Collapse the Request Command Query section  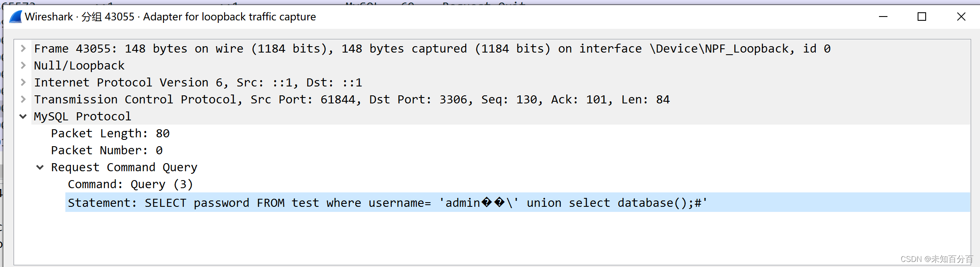[x=40, y=167]
